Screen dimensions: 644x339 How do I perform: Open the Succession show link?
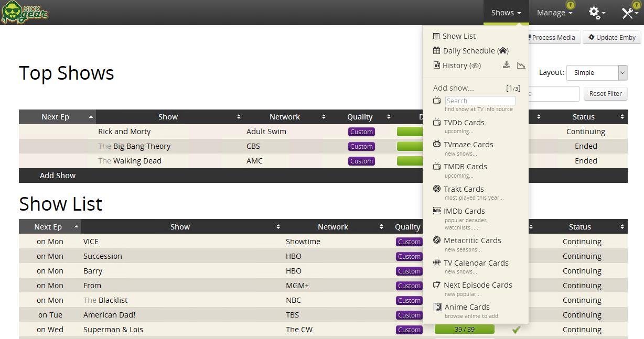coord(103,256)
